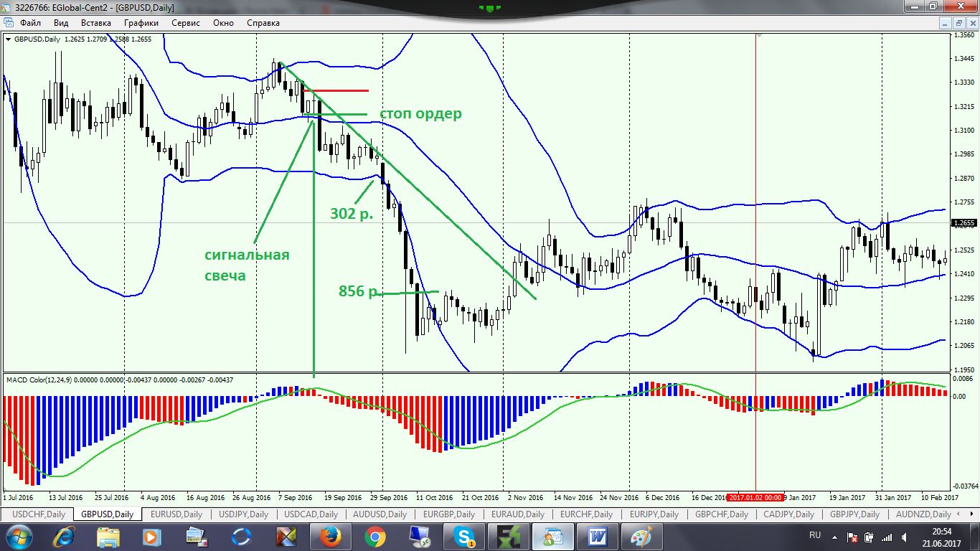The image size is (980, 551).
Task: Open the X-shaped app icon left of Firefox
Action: (286, 536)
